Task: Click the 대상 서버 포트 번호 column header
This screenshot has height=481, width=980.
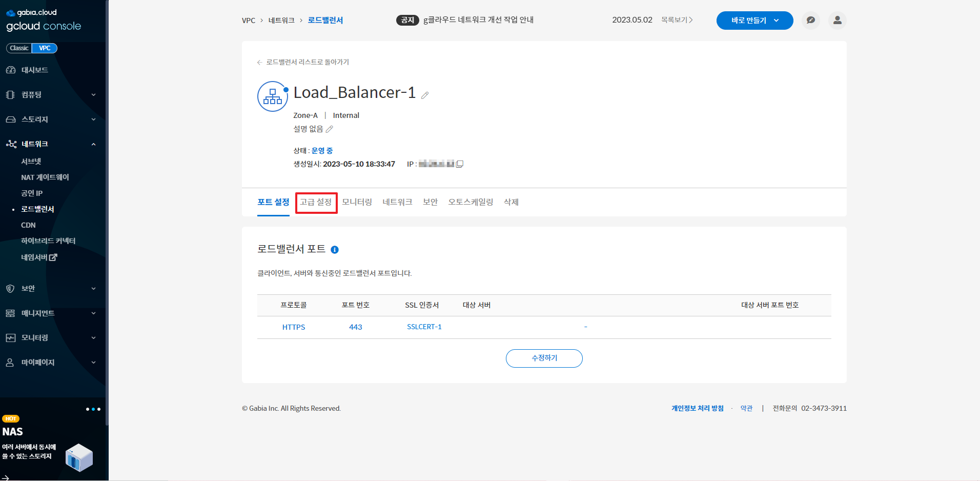Action: (770, 305)
